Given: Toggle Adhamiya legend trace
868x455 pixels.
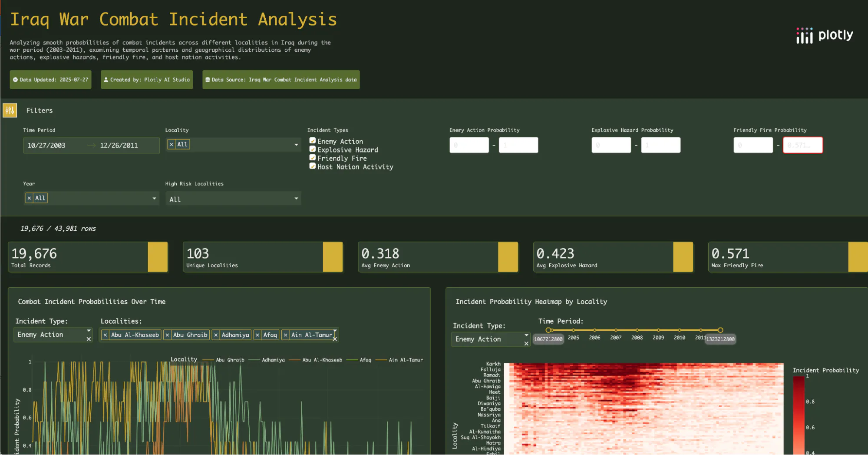Looking at the screenshot, I should click(x=267, y=360).
